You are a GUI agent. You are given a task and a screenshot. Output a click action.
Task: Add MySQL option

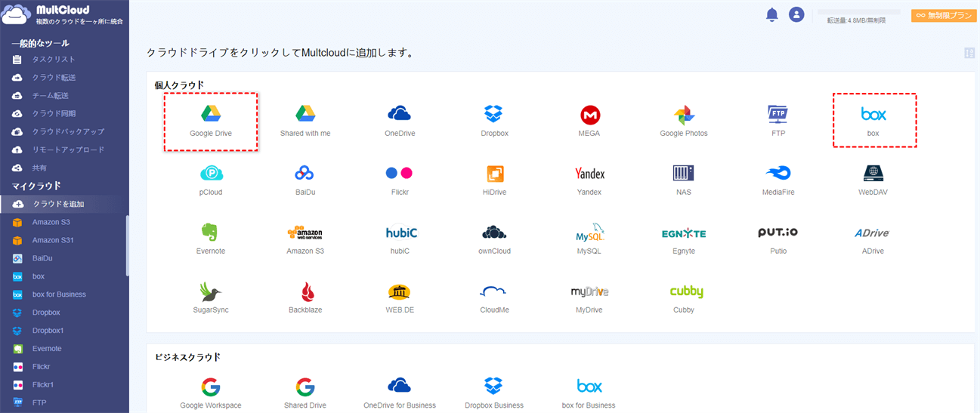coord(589,239)
